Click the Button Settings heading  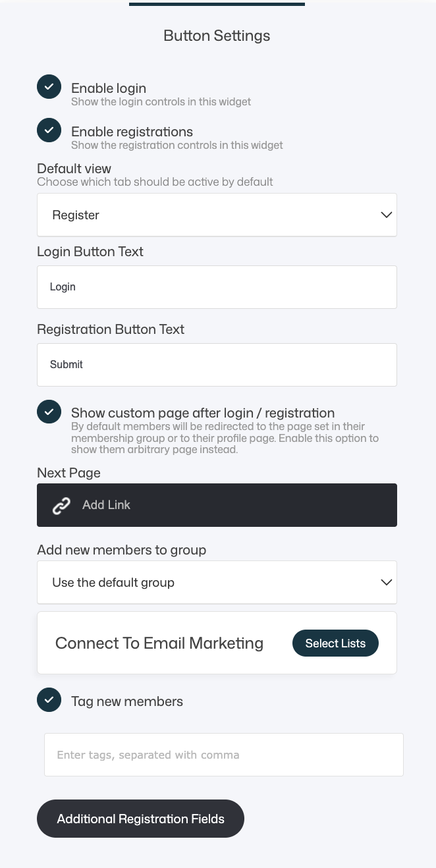click(x=217, y=36)
